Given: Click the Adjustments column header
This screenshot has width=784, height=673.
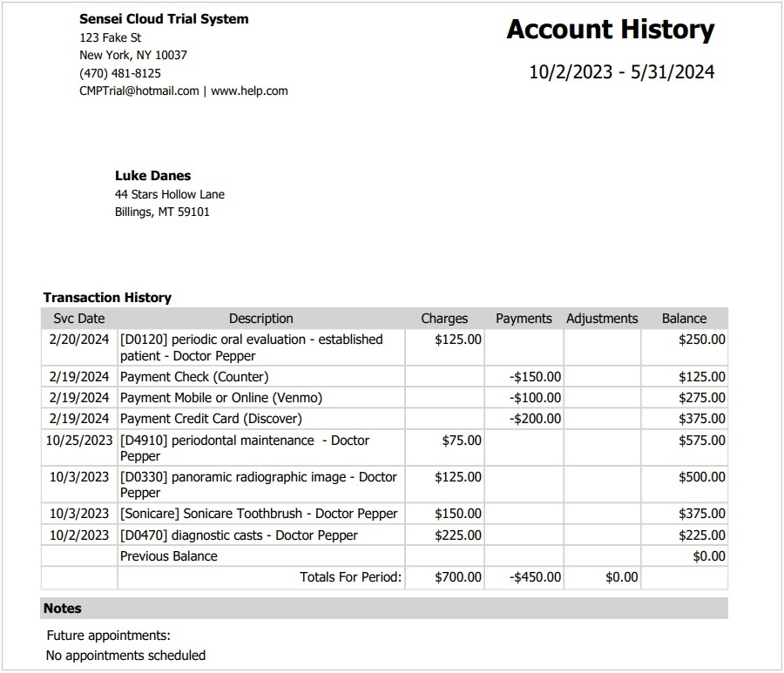Looking at the screenshot, I should pos(602,319).
